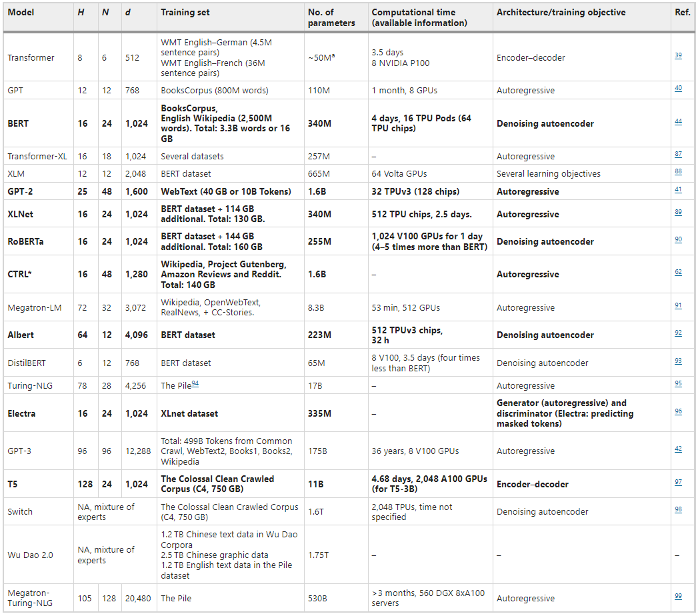Open reference 96 link for Electra
Viewport: 700px width, 616px height.
pyautogui.click(x=678, y=411)
